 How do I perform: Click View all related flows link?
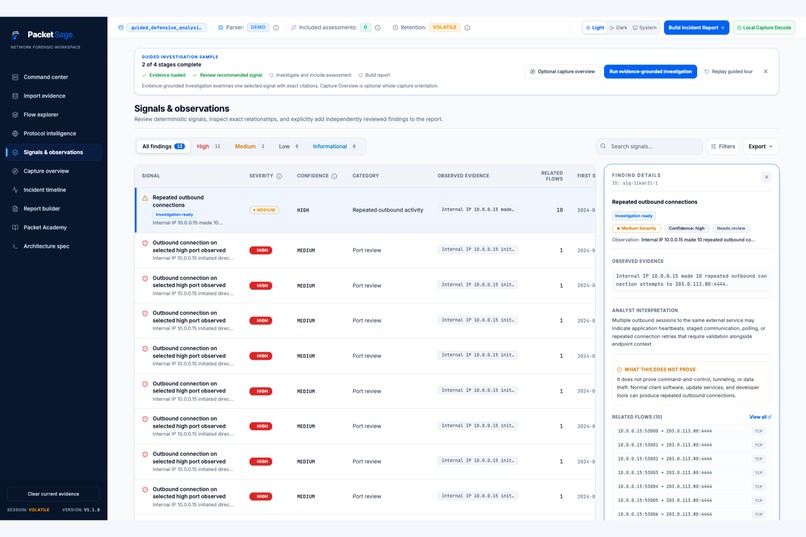coord(760,417)
